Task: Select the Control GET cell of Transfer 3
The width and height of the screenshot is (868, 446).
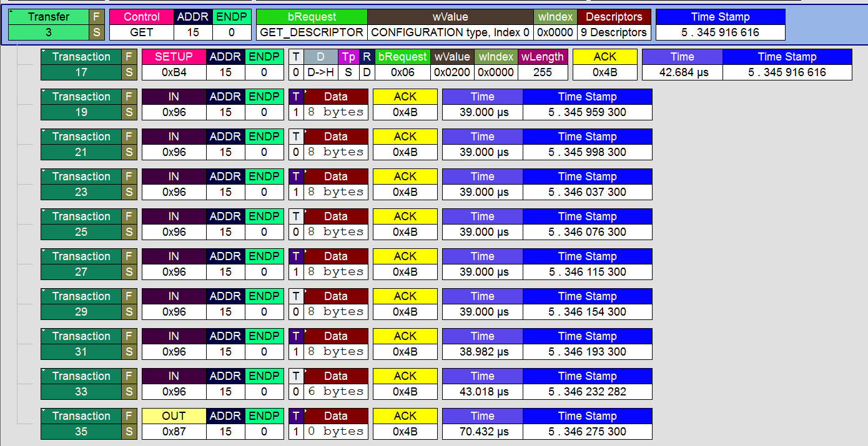Action: tap(142, 24)
